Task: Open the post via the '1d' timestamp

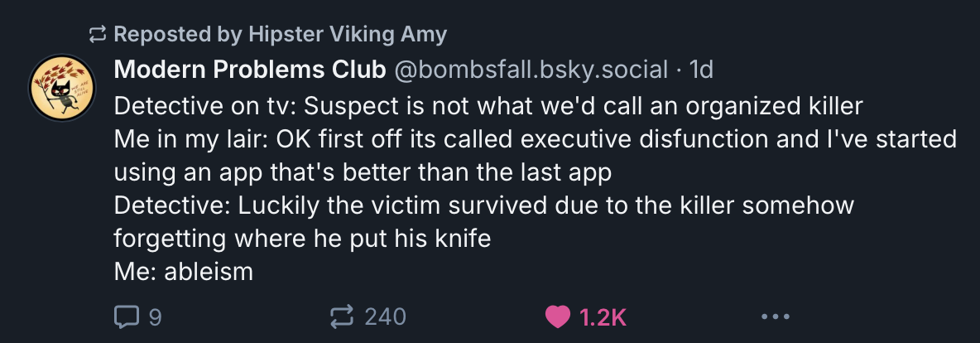Action: [x=701, y=70]
